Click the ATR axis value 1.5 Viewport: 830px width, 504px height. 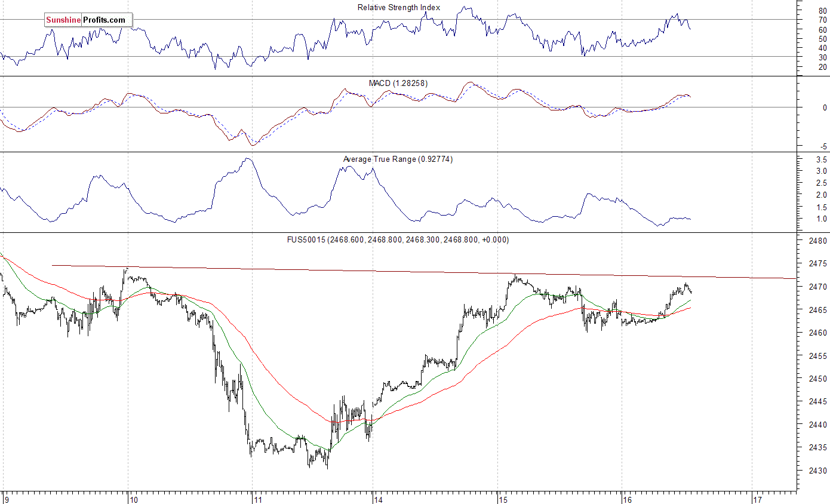coord(821,207)
